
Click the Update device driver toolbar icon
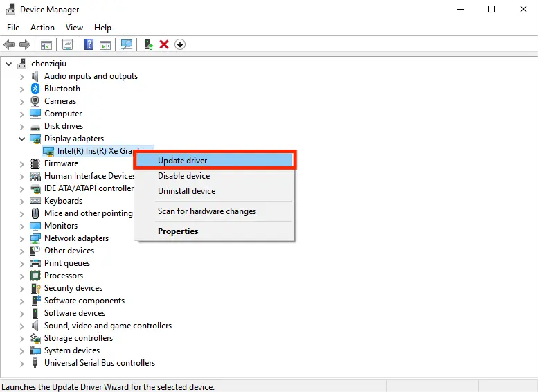click(149, 44)
